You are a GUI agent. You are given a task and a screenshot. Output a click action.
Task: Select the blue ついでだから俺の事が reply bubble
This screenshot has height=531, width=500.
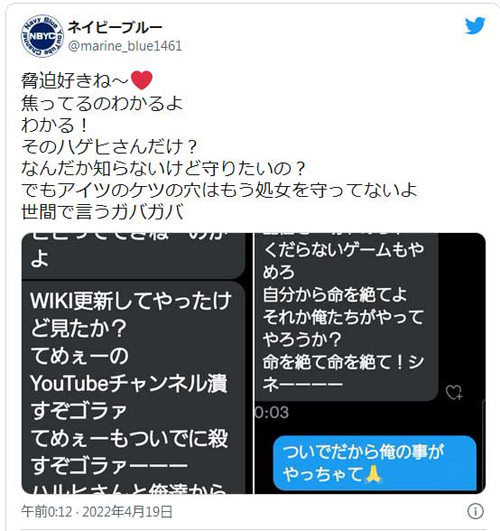375,463
